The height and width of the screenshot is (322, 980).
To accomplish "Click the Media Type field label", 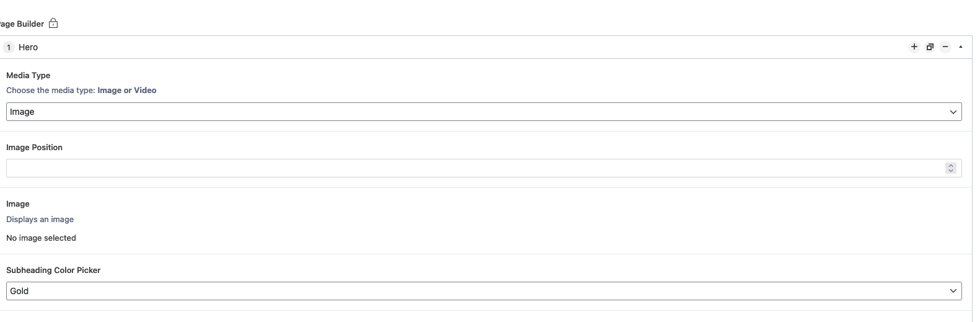I will click(x=28, y=75).
